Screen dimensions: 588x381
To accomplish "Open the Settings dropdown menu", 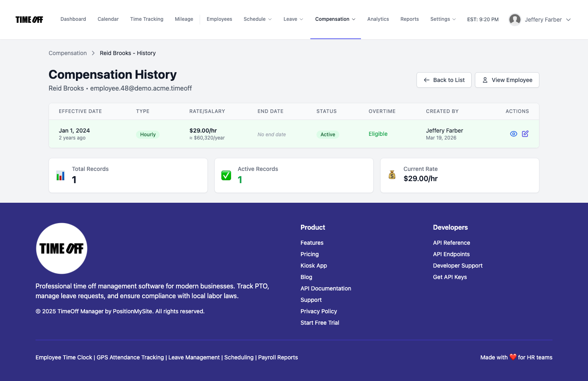I will coord(443,19).
